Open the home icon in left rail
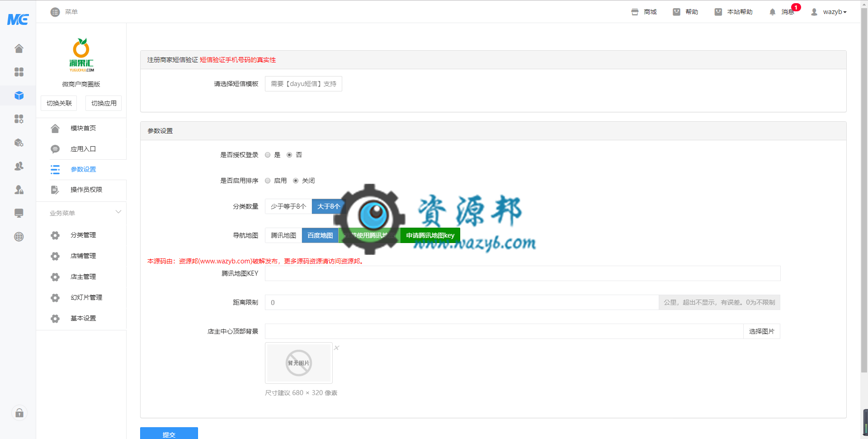 [19, 48]
